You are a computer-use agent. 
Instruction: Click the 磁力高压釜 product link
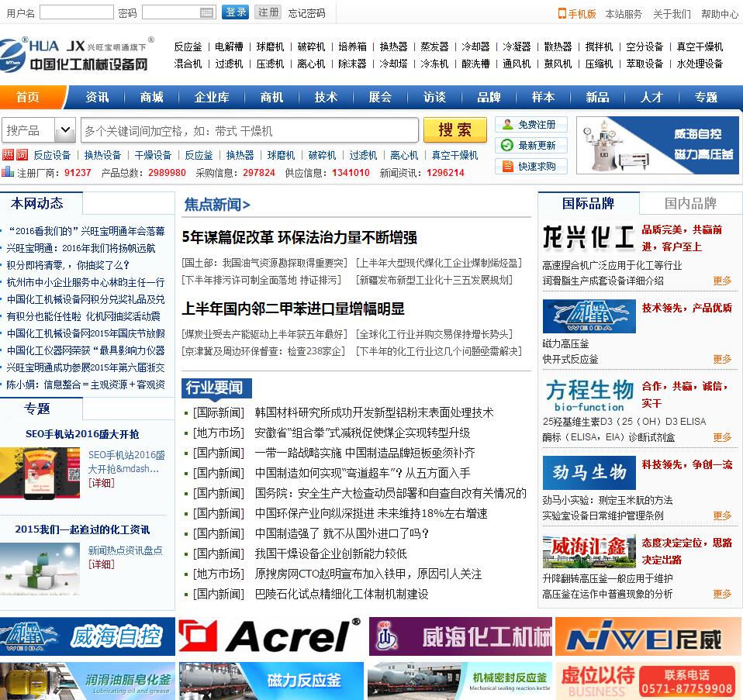(565, 343)
